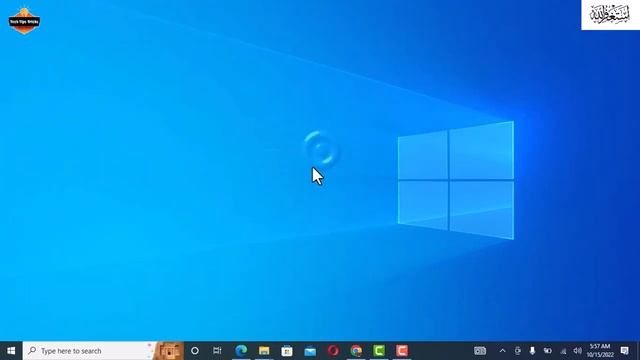Open the Windows Start menu

(11, 351)
